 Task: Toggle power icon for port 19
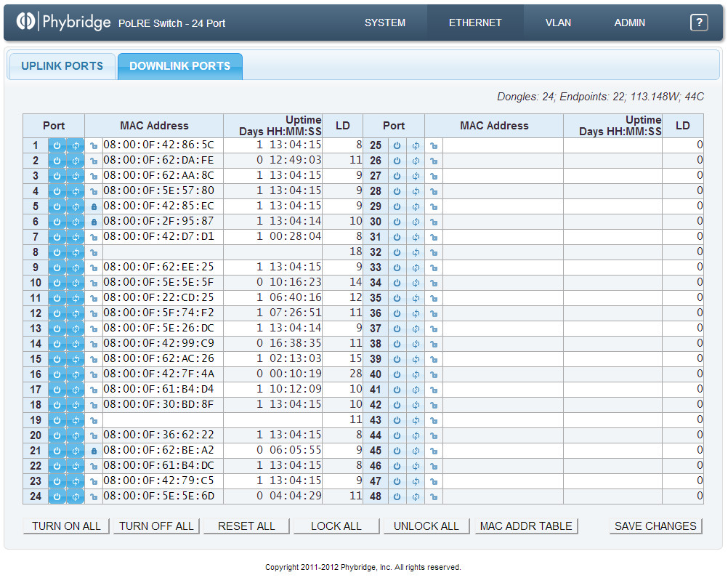click(x=57, y=420)
